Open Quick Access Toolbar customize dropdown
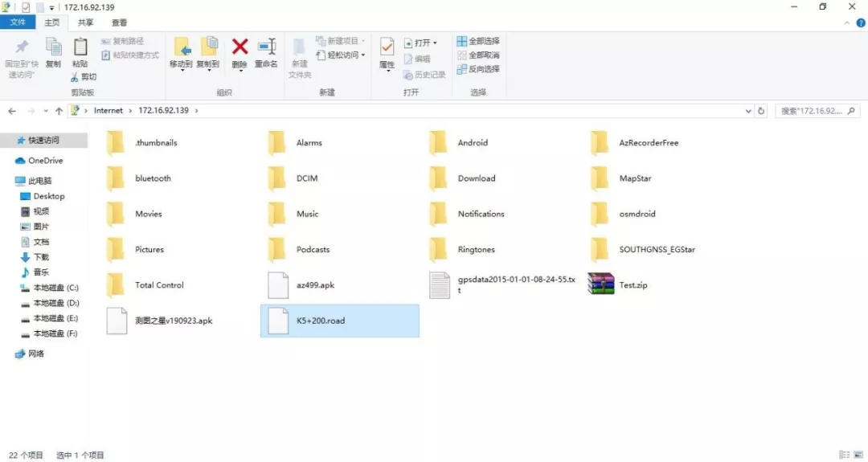Screen dimensions: 868x462 pos(51,8)
